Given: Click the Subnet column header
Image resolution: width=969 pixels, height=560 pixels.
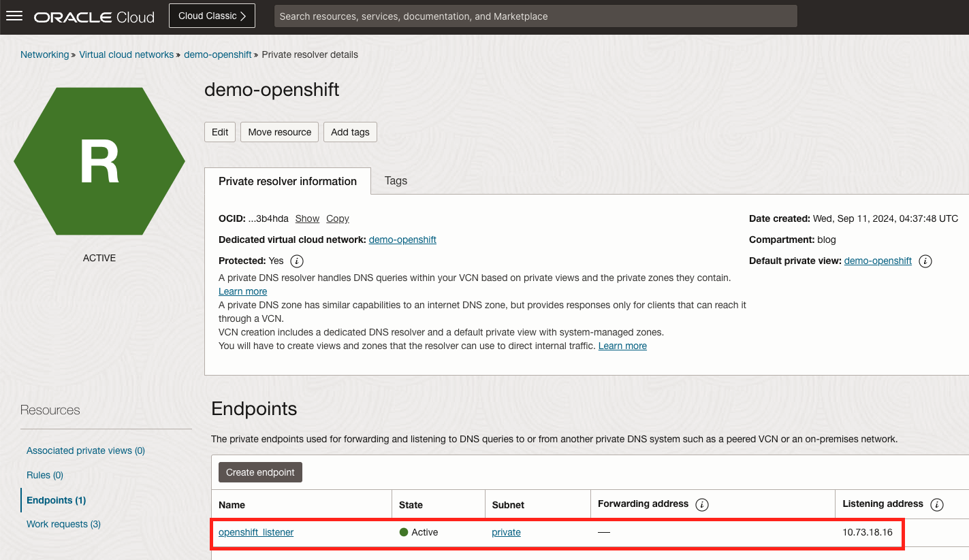Looking at the screenshot, I should (508, 505).
